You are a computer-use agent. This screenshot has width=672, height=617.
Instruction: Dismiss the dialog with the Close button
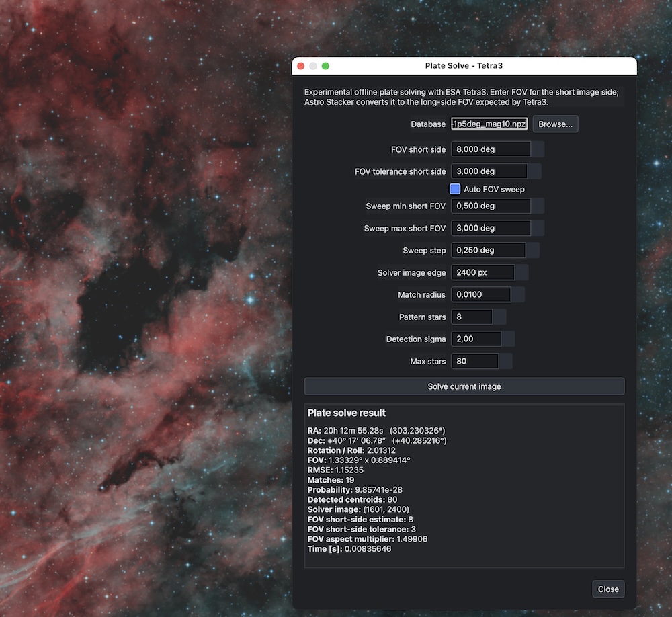click(x=608, y=589)
